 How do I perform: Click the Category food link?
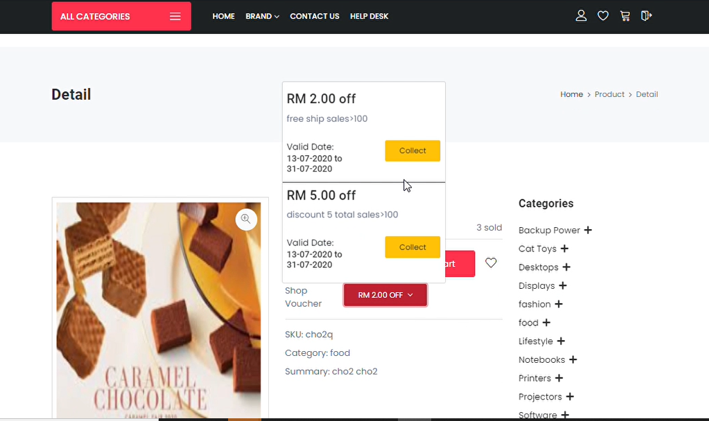pos(340,353)
